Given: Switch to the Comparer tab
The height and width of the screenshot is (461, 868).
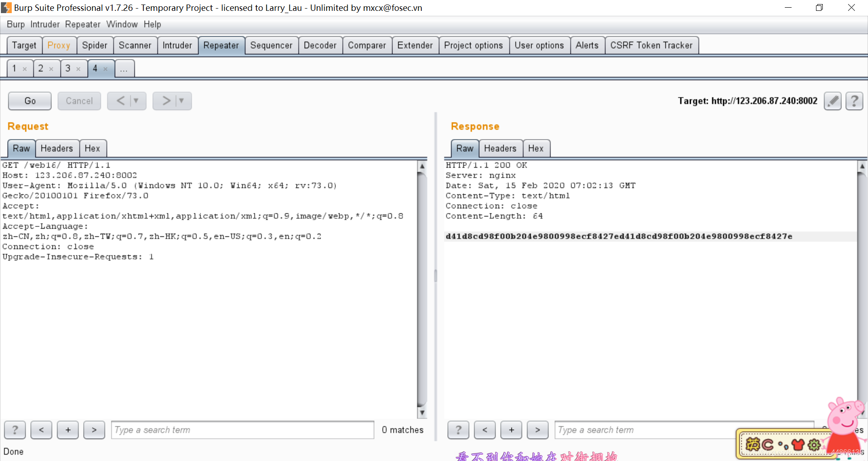Looking at the screenshot, I should coord(367,45).
